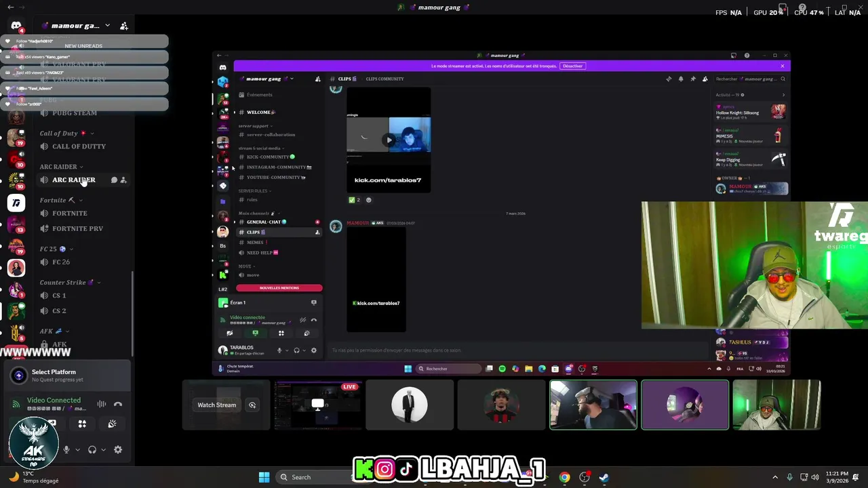Open Google Chrome from the taskbar

[564, 477]
